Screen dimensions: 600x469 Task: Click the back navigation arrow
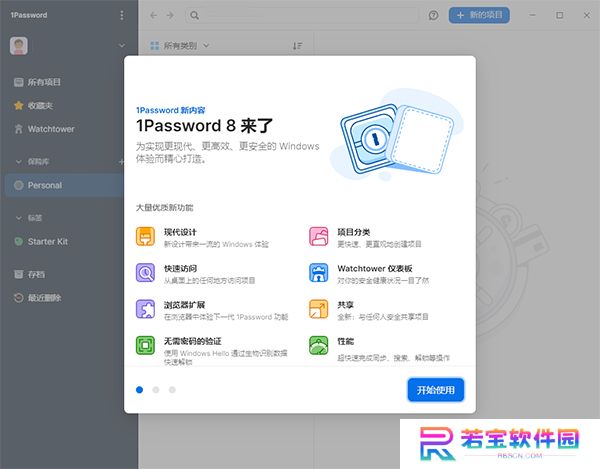[153, 15]
